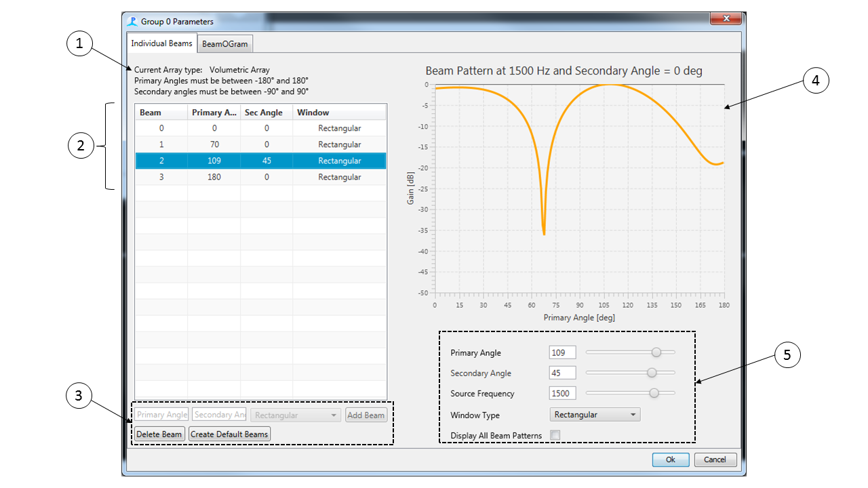Select beam 1 with primary angle 70
Viewport: 868px width, 488px height.
tap(260, 144)
